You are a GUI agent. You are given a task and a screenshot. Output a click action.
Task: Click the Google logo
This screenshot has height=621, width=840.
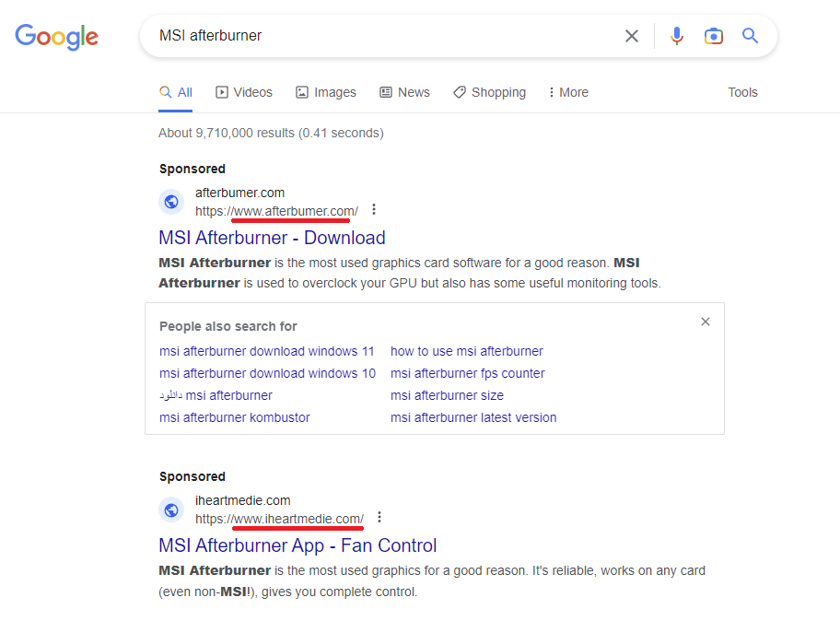[56, 37]
